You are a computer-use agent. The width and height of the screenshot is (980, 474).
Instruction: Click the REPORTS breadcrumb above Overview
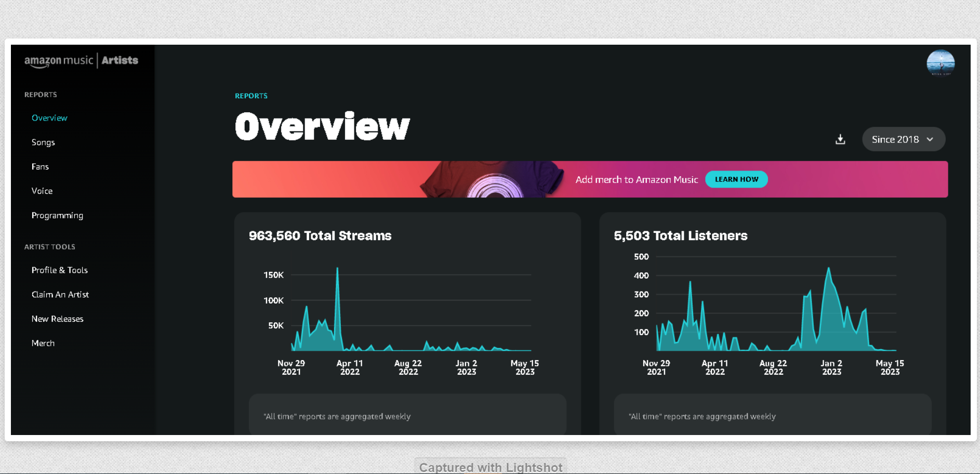point(251,96)
